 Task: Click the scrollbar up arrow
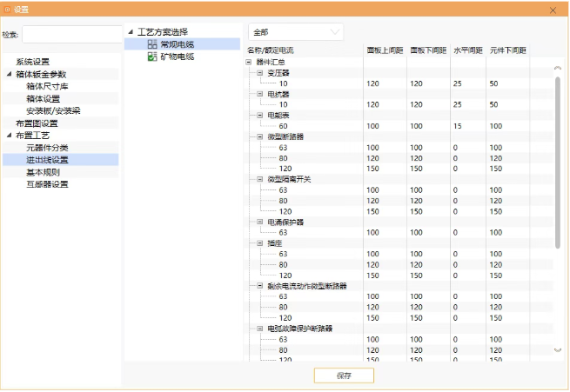(x=558, y=68)
